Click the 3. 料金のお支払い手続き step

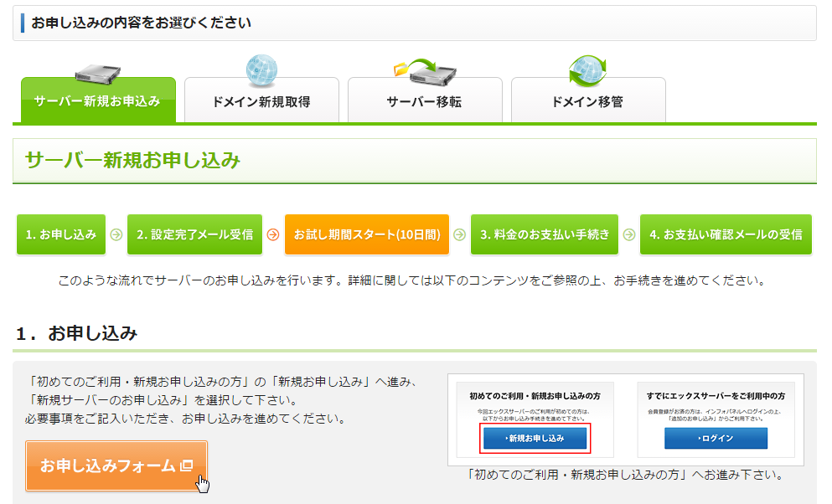pos(544,234)
